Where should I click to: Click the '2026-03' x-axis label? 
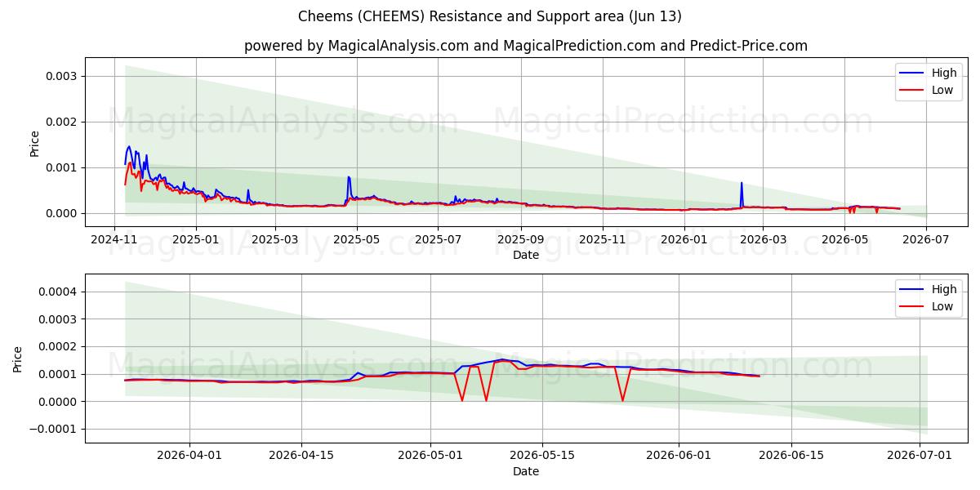point(762,239)
